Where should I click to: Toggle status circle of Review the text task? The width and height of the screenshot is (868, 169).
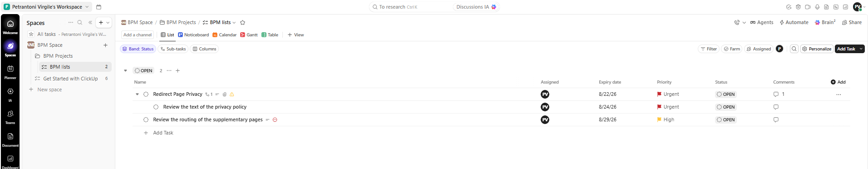(156, 107)
